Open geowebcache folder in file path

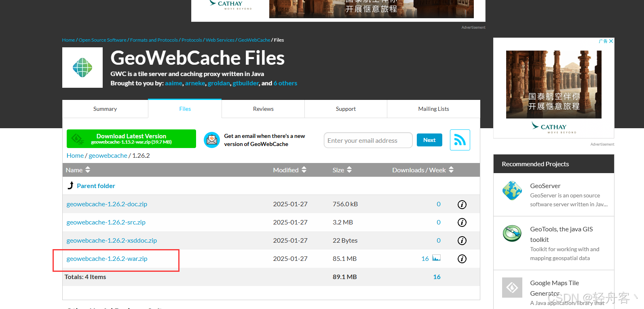tap(108, 156)
